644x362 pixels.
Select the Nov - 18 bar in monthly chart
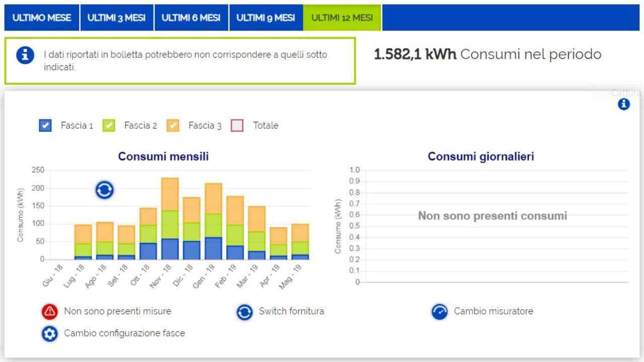coord(170,219)
